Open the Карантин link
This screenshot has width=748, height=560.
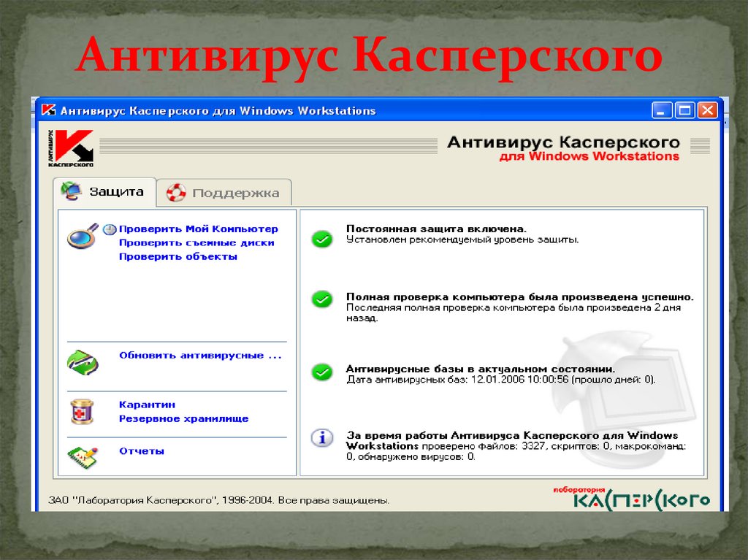147,405
